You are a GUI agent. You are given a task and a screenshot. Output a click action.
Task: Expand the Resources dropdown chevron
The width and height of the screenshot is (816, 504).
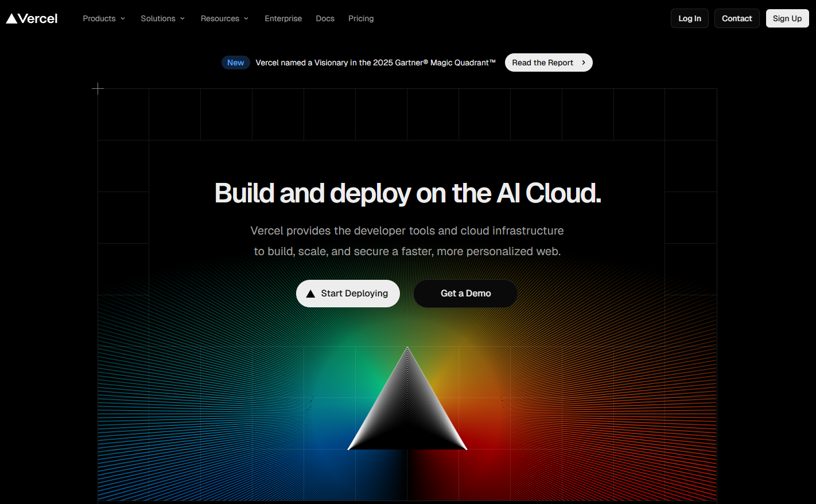246,18
